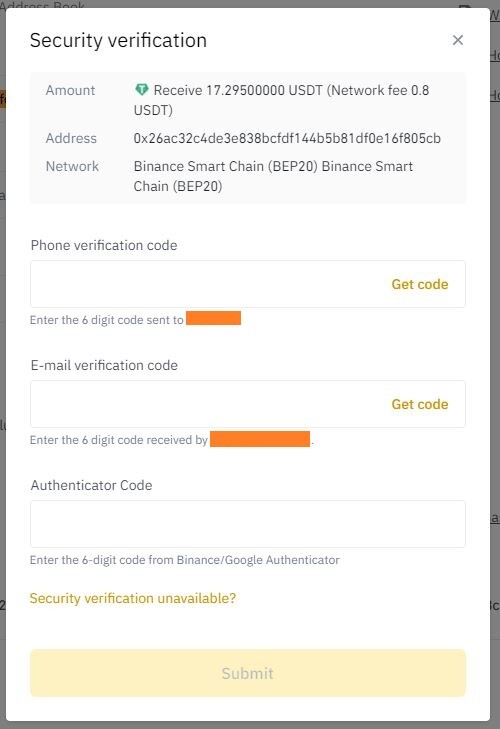
Task: Click the E-mail verification code label
Action: tap(104, 365)
